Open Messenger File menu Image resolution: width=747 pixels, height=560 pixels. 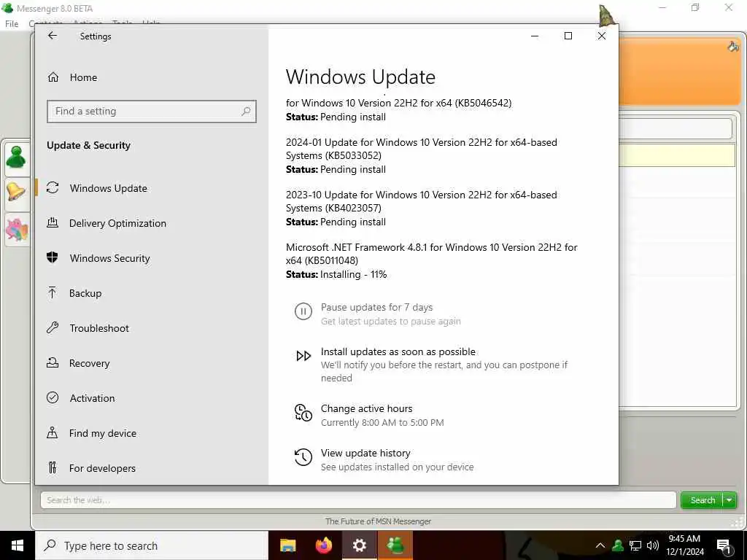pos(12,23)
